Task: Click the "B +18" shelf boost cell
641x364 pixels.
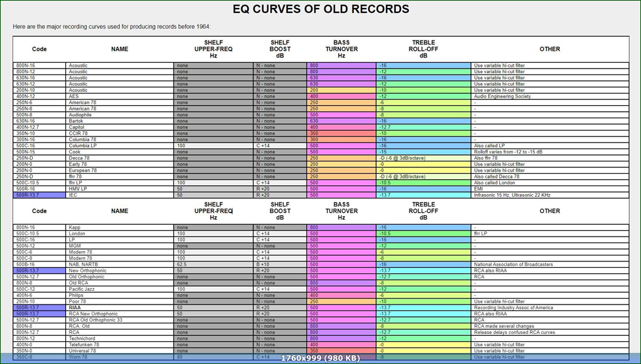Action: 280,264
